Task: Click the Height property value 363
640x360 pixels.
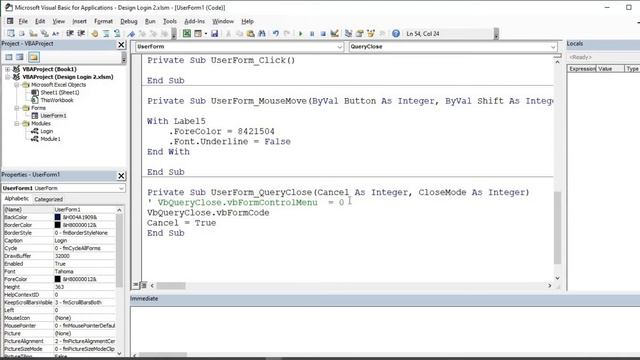Action: 84,287
